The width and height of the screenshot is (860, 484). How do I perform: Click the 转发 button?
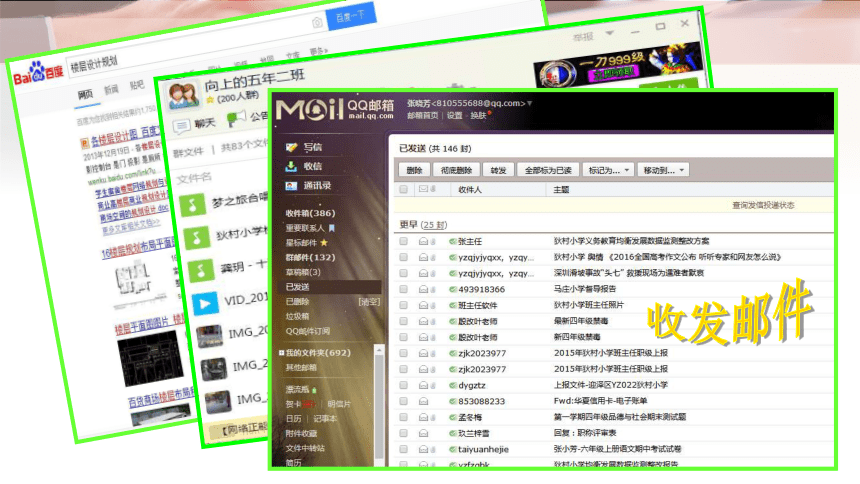[x=498, y=170]
